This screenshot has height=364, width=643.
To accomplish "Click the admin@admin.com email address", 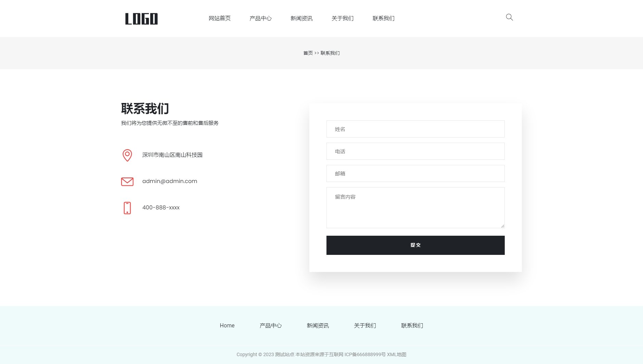I will click(170, 181).
